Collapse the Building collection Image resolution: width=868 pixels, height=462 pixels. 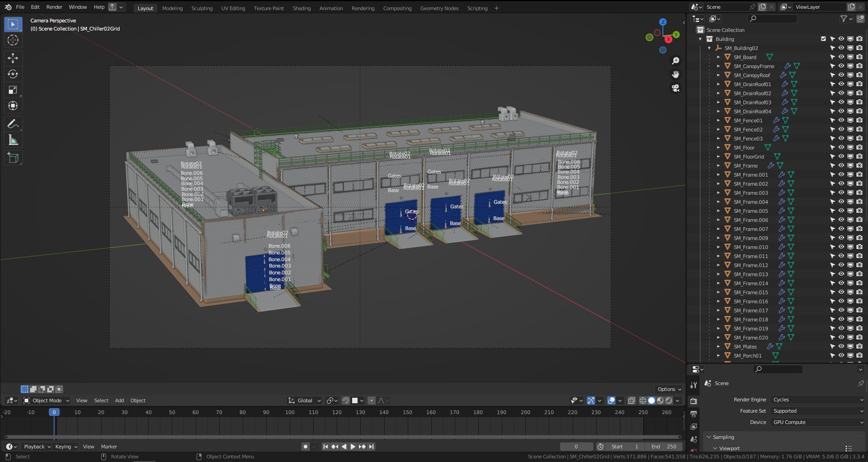pos(700,39)
